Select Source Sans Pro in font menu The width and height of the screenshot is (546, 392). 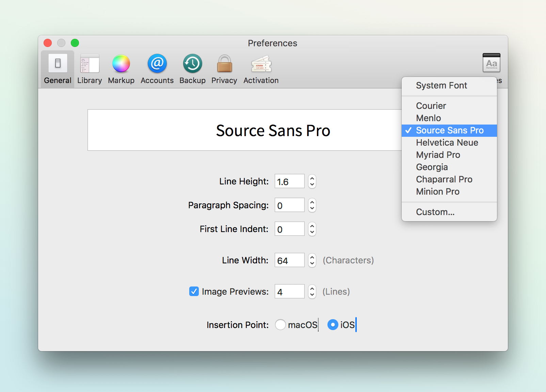[449, 130]
